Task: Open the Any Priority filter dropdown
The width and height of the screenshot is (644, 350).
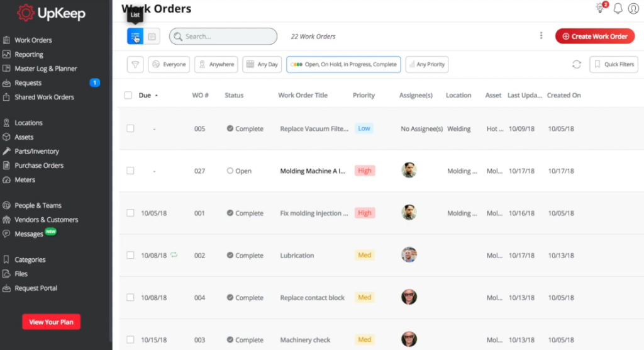Action: coord(427,64)
